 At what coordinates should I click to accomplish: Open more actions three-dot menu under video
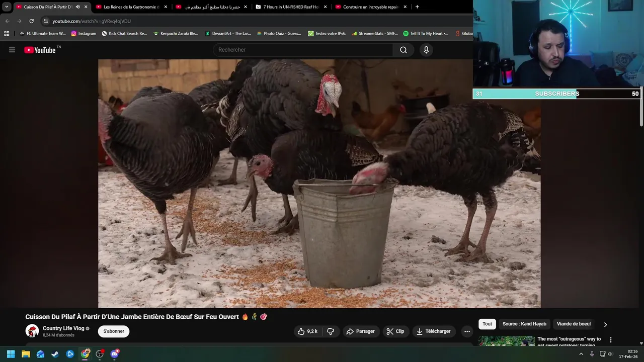pyautogui.click(x=467, y=331)
